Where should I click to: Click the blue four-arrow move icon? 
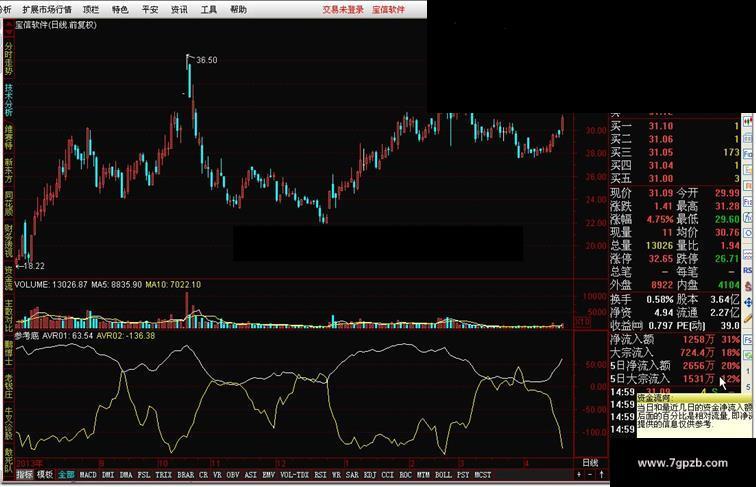(748, 302)
